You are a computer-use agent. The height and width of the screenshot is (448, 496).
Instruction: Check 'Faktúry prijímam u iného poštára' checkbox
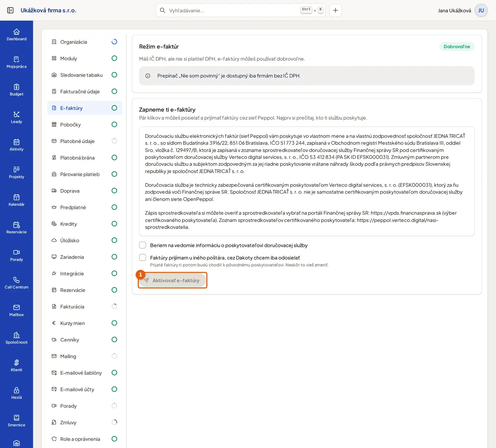[x=143, y=258]
